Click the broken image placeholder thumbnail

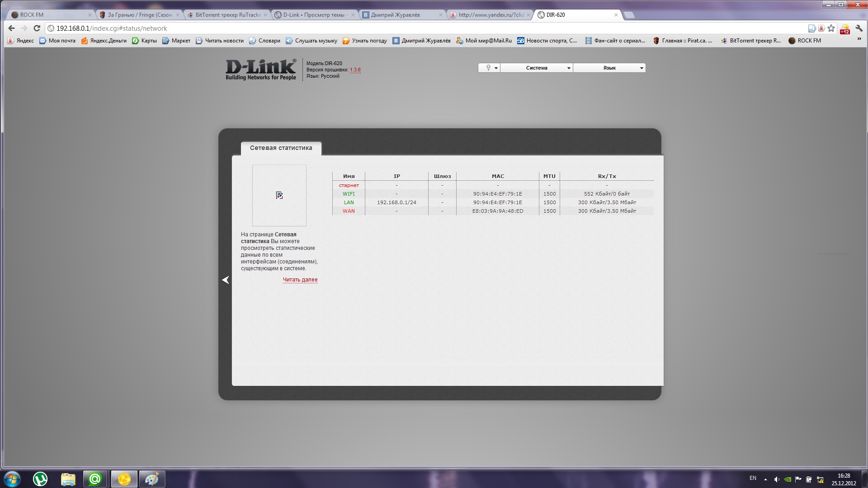coord(279,195)
